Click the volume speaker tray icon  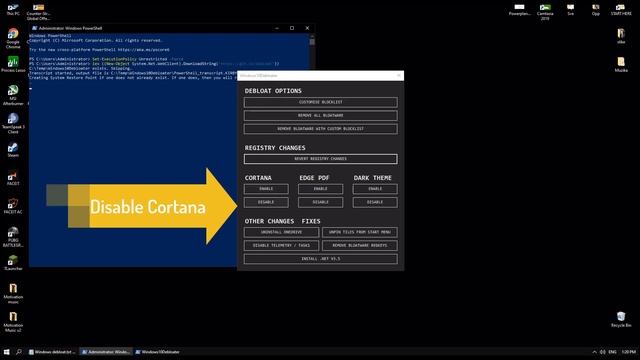coord(603,352)
